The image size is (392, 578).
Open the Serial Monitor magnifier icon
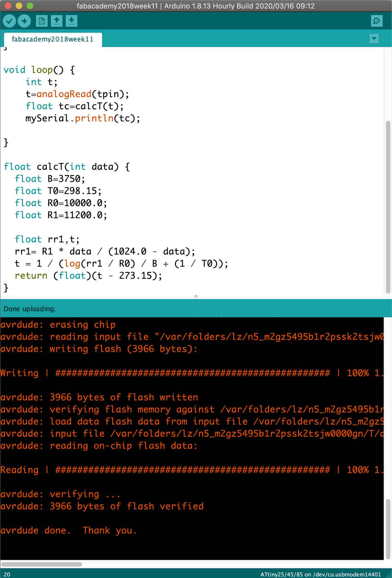coord(377,21)
